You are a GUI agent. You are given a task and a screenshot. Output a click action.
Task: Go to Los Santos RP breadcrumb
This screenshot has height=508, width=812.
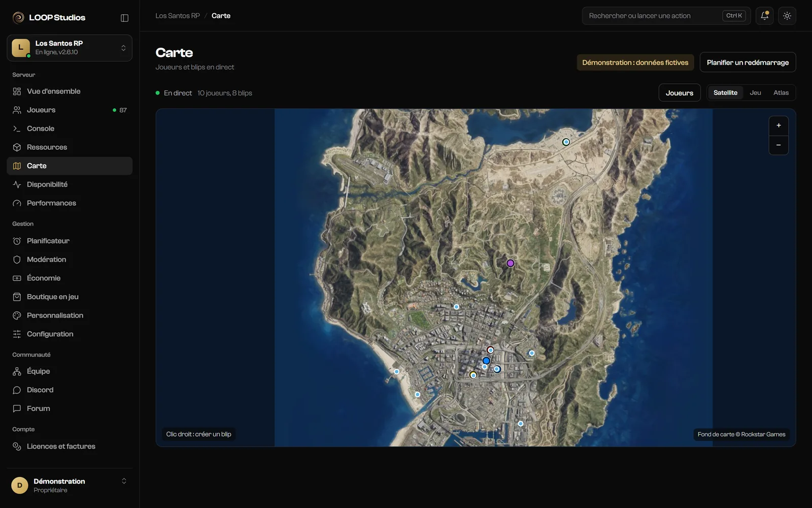point(178,16)
